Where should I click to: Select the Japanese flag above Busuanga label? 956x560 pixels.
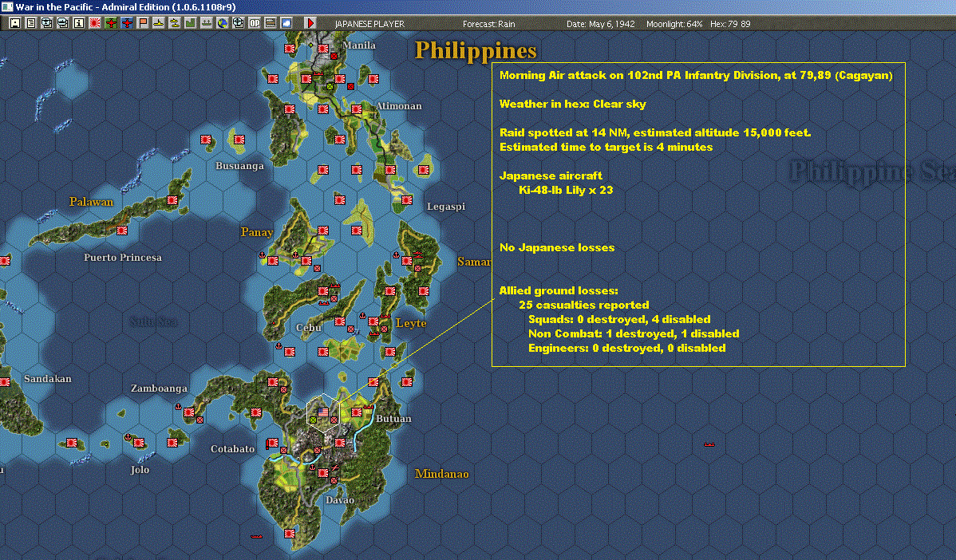click(x=239, y=140)
